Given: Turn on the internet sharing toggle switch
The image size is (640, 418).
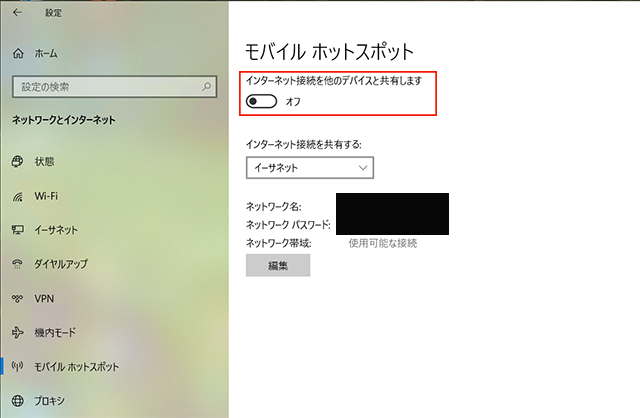Looking at the screenshot, I should pos(261,101).
